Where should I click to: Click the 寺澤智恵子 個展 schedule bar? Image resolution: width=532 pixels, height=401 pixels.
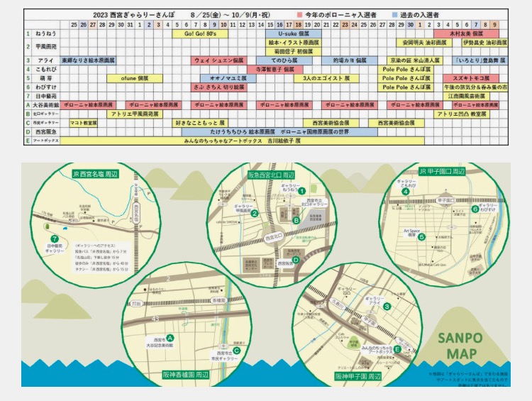pos(275,70)
